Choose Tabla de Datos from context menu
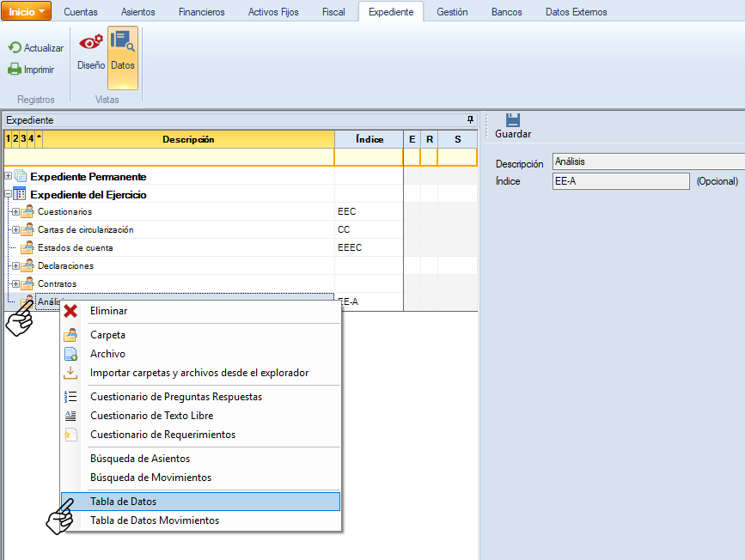Viewport: 745px width, 560px height. click(123, 502)
